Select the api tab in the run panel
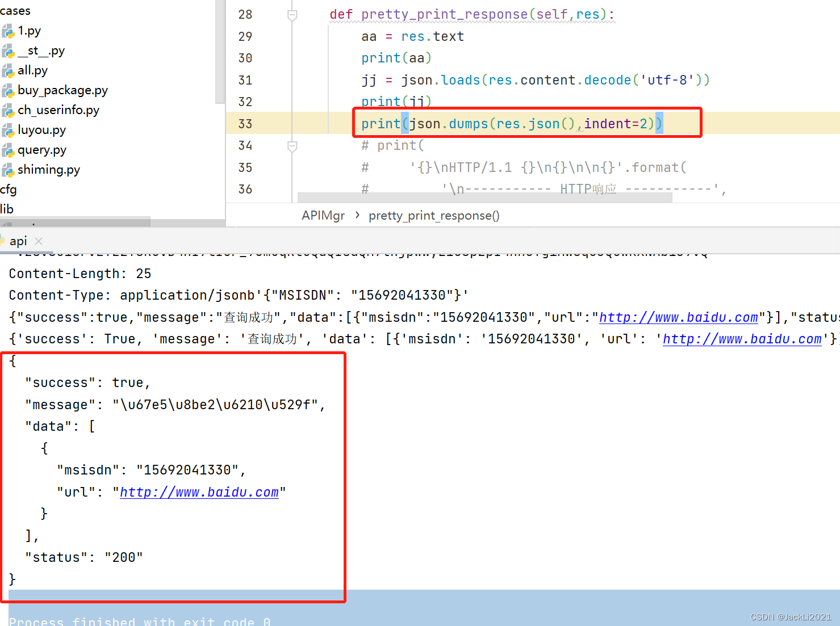The image size is (840, 626). (18, 241)
